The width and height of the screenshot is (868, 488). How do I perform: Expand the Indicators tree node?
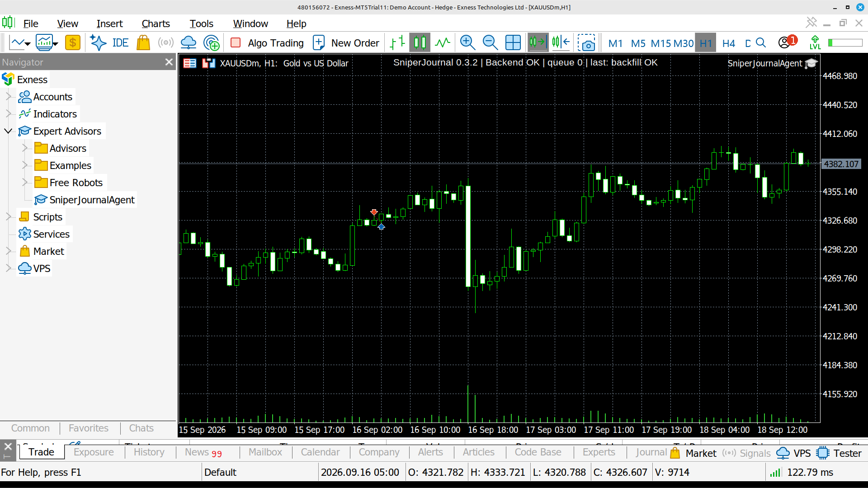[8, 113]
